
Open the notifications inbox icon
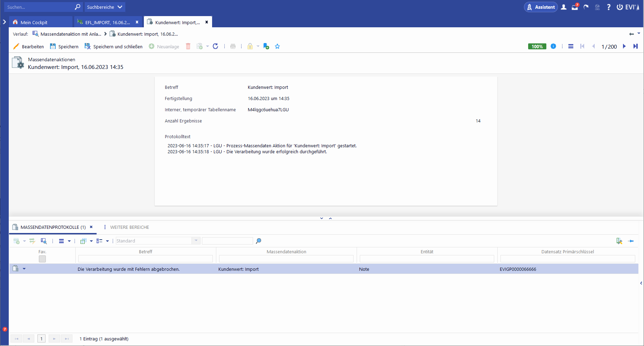pyautogui.click(x=575, y=7)
